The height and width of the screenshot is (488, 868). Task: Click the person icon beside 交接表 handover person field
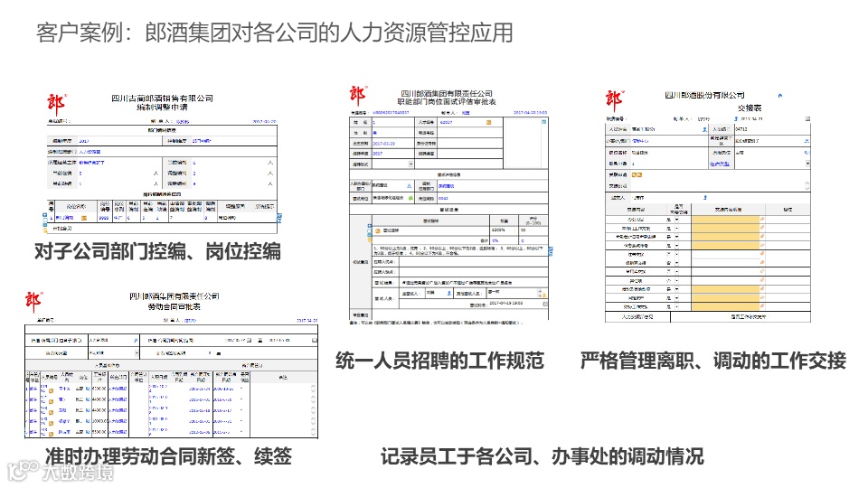click(705, 198)
